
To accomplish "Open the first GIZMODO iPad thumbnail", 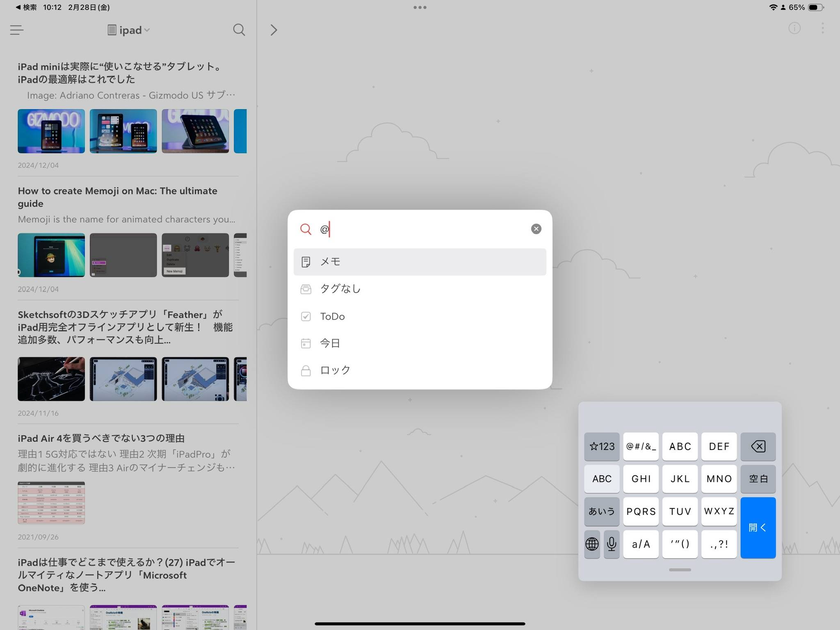I will point(51,131).
